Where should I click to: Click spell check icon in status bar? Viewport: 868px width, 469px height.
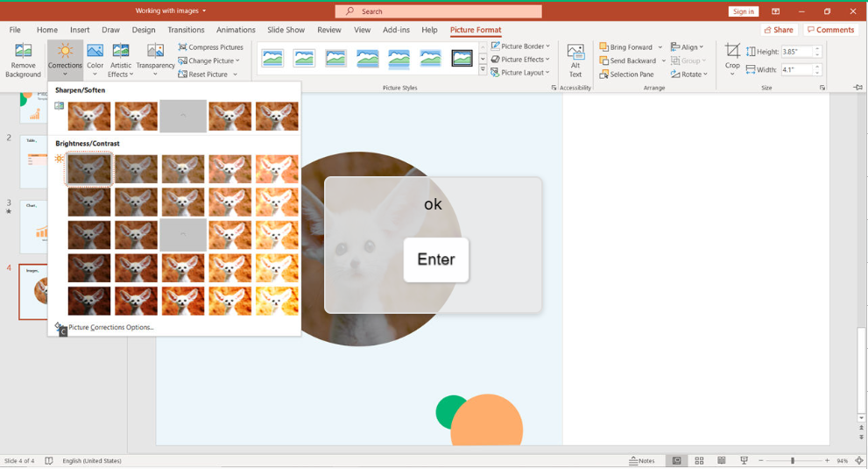(x=49, y=461)
